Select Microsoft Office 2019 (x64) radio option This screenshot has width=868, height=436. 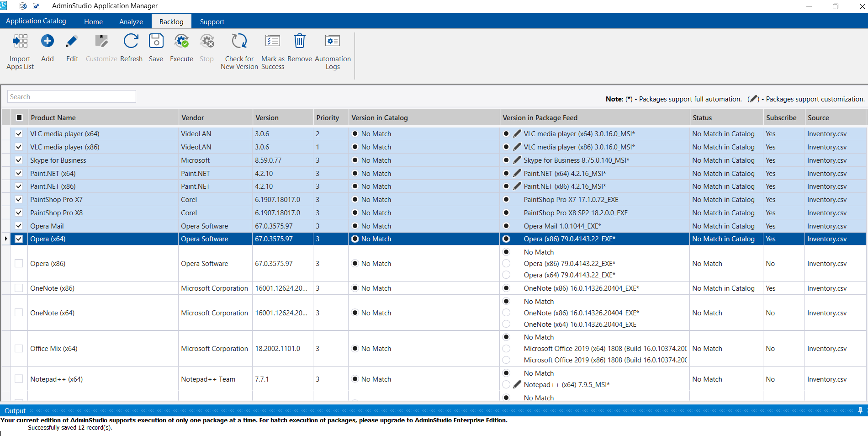(506, 348)
